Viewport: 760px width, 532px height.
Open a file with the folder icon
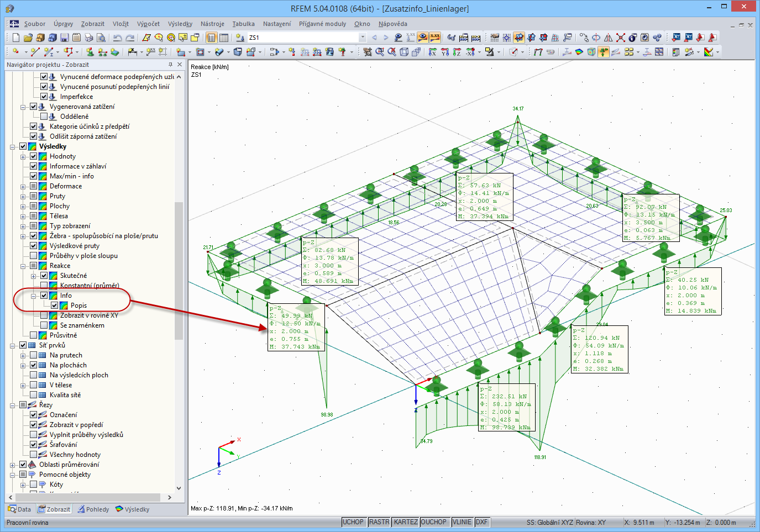coord(28,38)
